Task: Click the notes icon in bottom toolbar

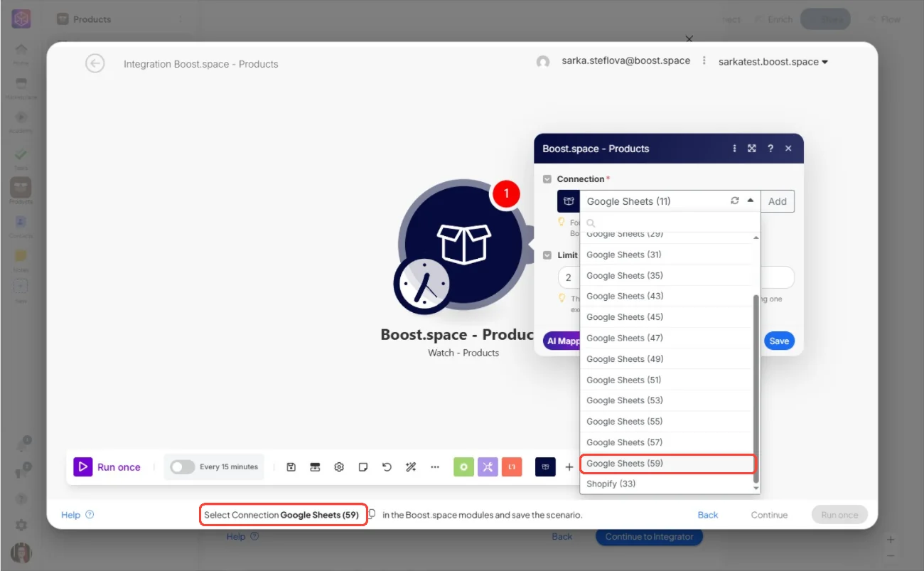Action: (363, 467)
